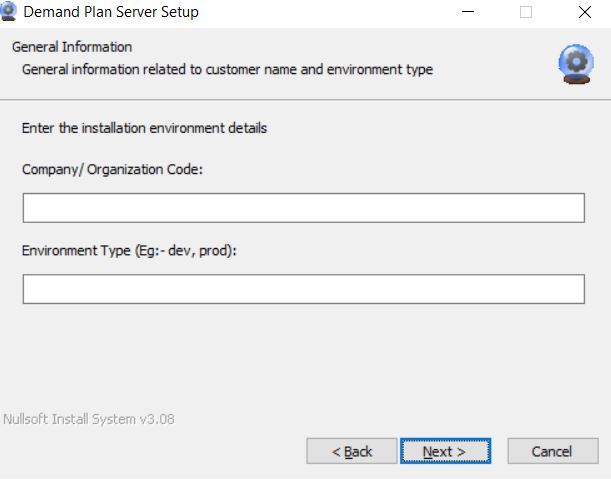Click the 'General Information' heading
Image resolution: width=611 pixels, height=479 pixels.
tap(72, 47)
